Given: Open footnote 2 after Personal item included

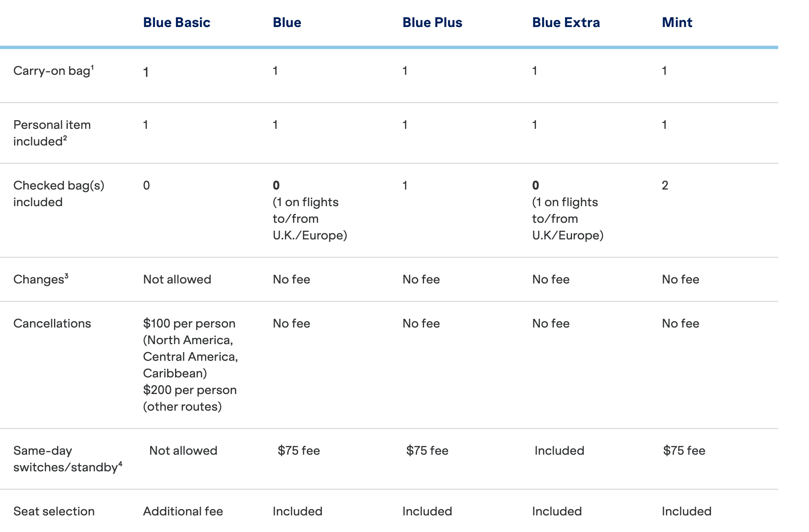Looking at the screenshot, I should coord(65,138).
